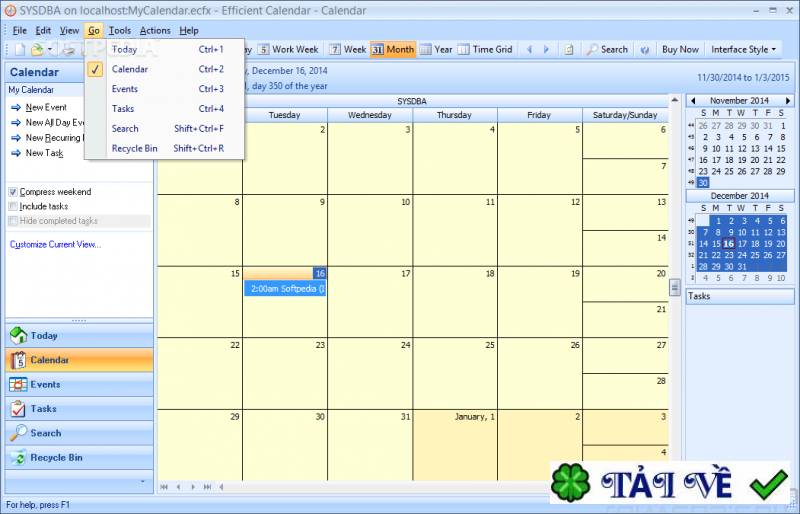The height and width of the screenshot is (514, 800).
Task: Open the File menu
Action: coord(19,31)
